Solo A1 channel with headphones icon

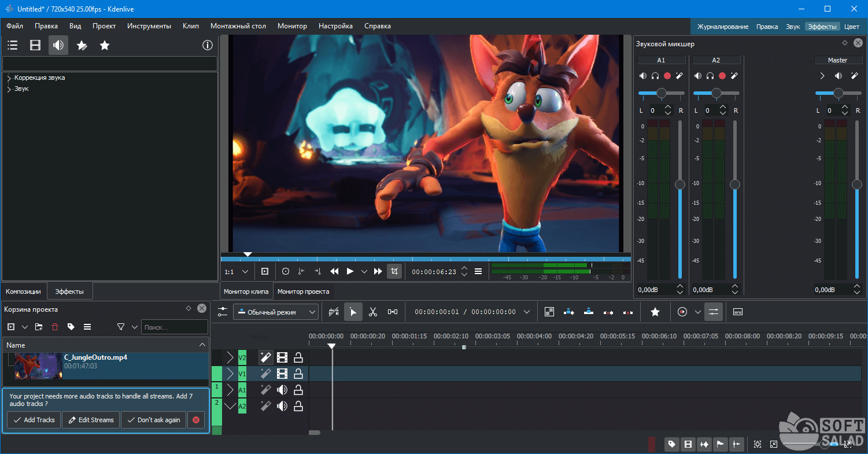pyautogui.click(x=655, y=76)
